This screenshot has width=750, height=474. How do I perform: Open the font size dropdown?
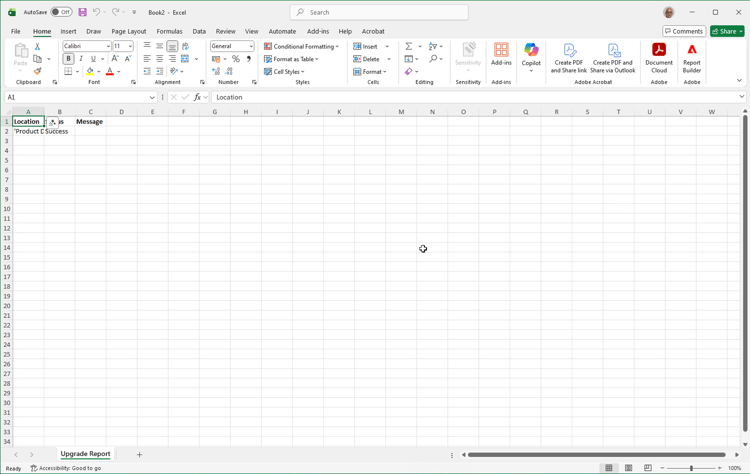(130, 46)
